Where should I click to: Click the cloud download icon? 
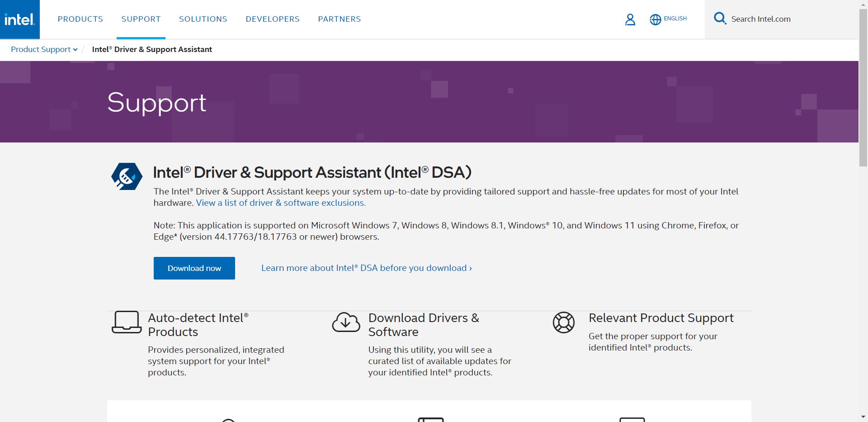(346, 322)
